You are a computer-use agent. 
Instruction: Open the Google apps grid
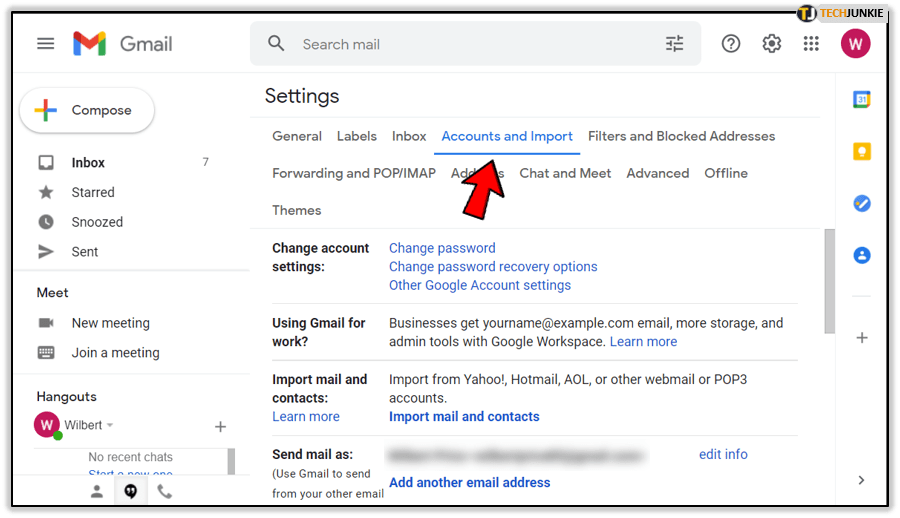[x=811, y=44]
